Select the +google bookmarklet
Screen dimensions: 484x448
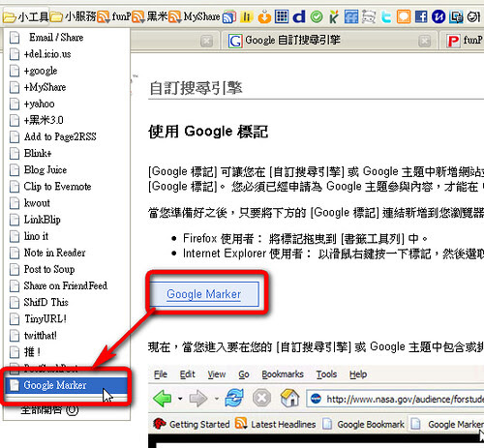point(67,71)
